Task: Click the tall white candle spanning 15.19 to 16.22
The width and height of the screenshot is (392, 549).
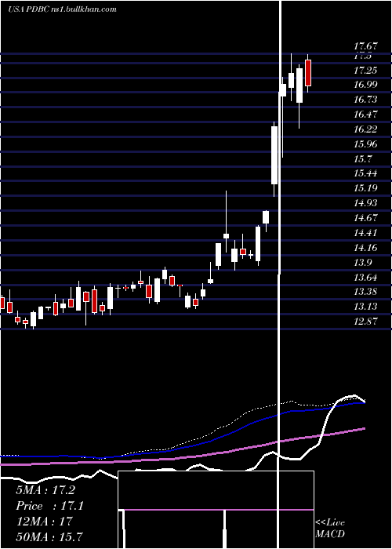Action: [x=274, y=155]
